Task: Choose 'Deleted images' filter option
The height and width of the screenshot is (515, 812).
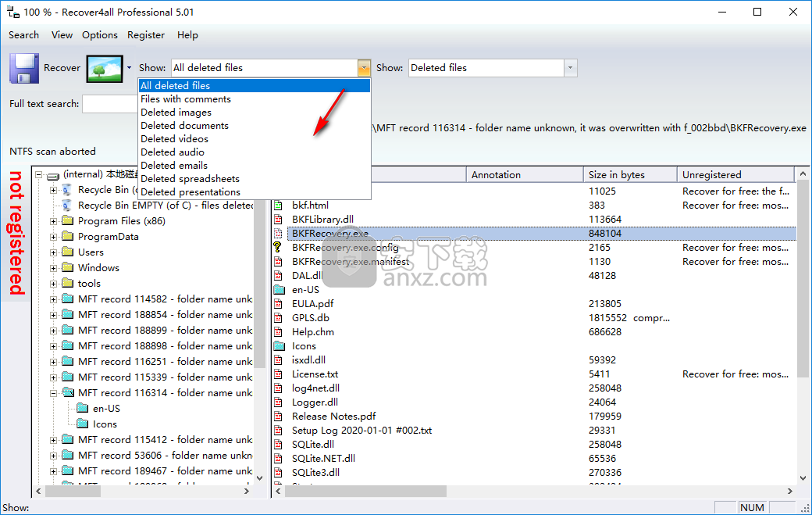Action: 255,113
